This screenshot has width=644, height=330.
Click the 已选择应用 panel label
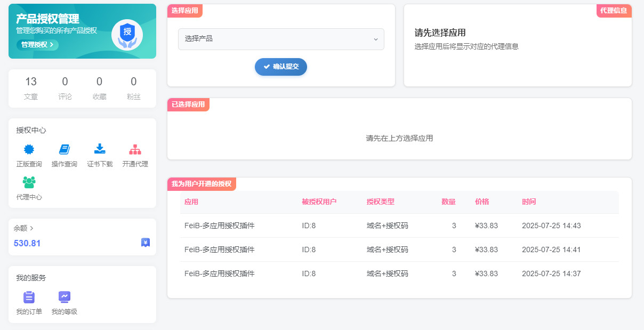188,104
